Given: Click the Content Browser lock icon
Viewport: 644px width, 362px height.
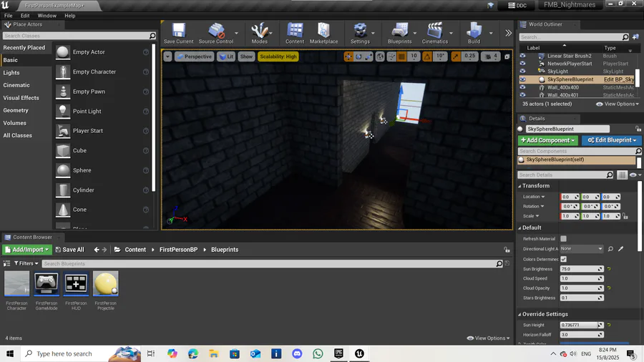Looking at the screenshot, I should tap(507, 250).
